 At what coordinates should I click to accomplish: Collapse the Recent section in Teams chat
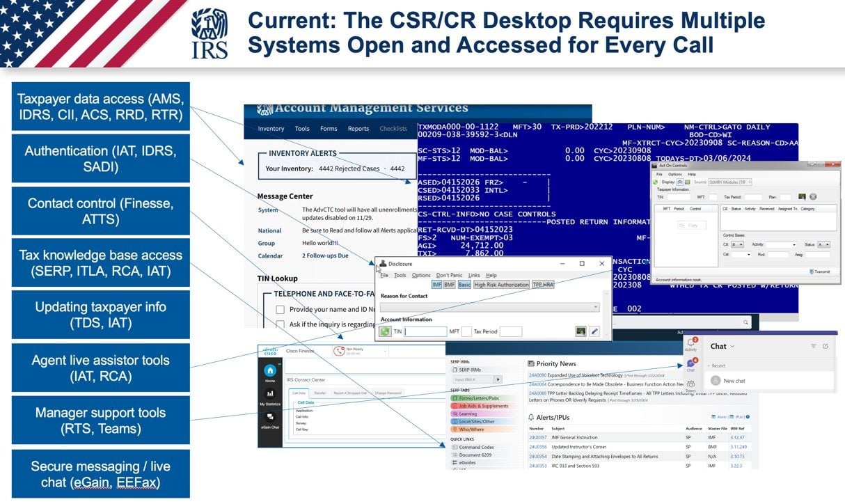(709, 365)
